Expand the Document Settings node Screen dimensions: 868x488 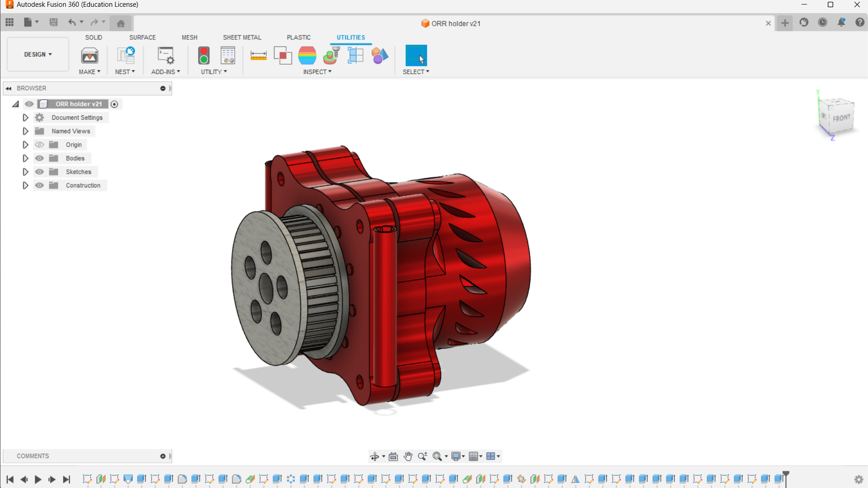point(25,117)
